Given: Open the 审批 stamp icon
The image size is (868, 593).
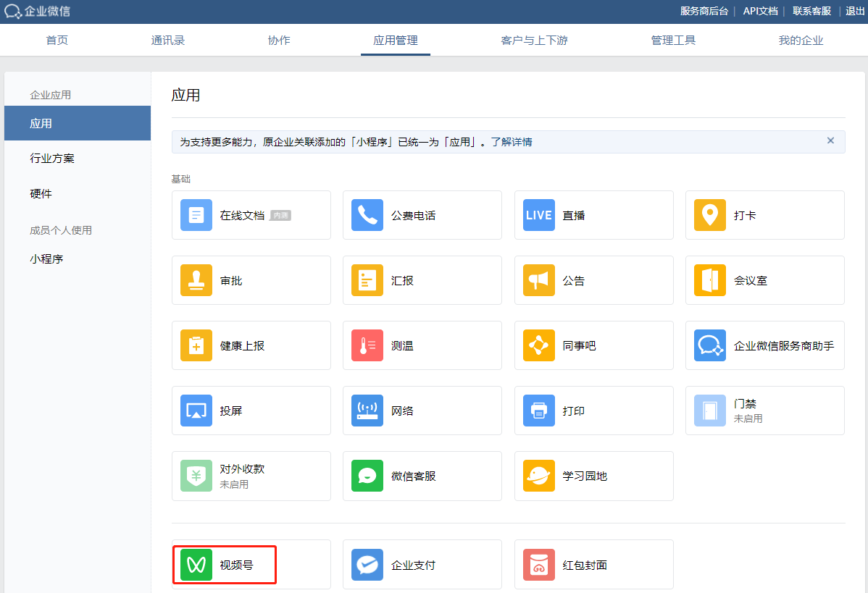Looking at the screenshot, I should pyautogui.click(x=196, y=280).
